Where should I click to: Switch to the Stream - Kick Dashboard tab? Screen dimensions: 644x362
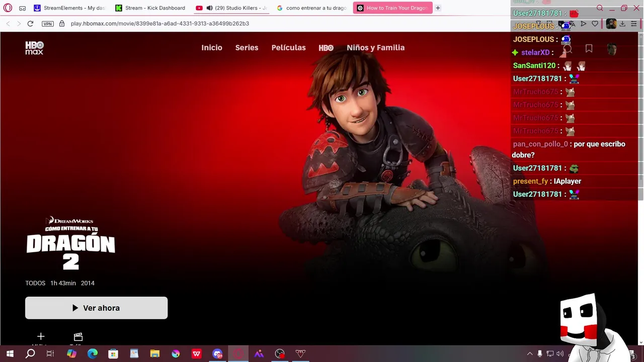click(150, 8)
